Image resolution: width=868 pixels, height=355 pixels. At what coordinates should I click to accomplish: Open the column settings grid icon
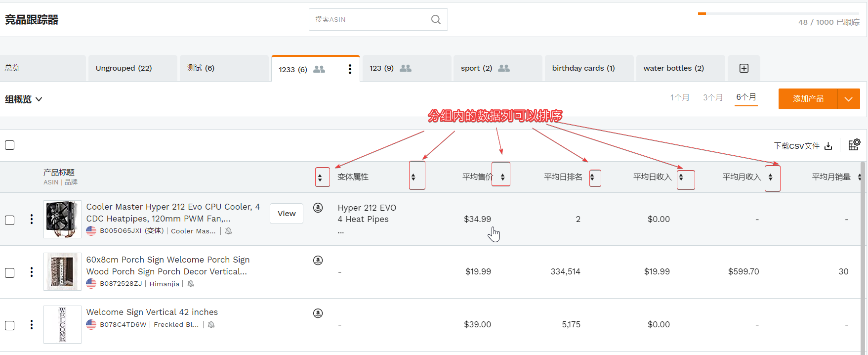(854, 145)
